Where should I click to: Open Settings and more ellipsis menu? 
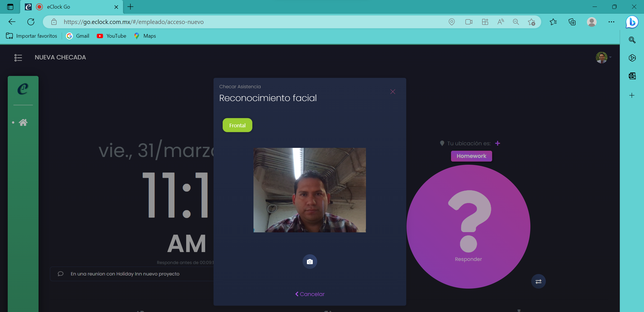point(611,22)
